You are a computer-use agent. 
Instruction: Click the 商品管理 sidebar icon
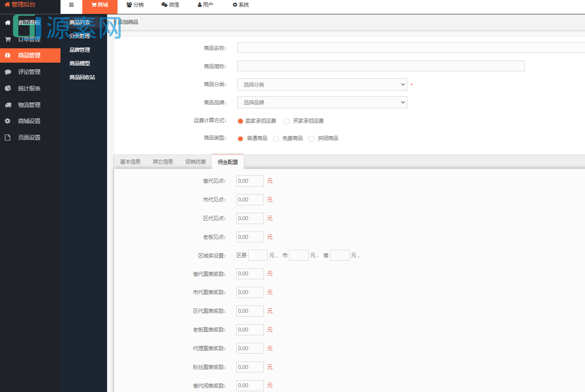click(x=7, y=55)
